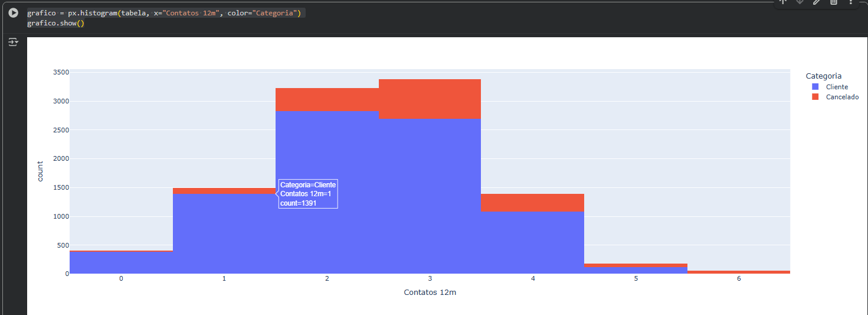Click the hover tooltip showing count=1391
Image resolution: width=868 pixels, height=315 pixels.
[x=307, y=194]
